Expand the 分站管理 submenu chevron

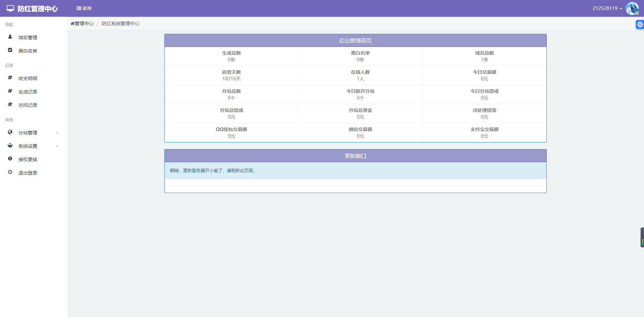(57, 133)
